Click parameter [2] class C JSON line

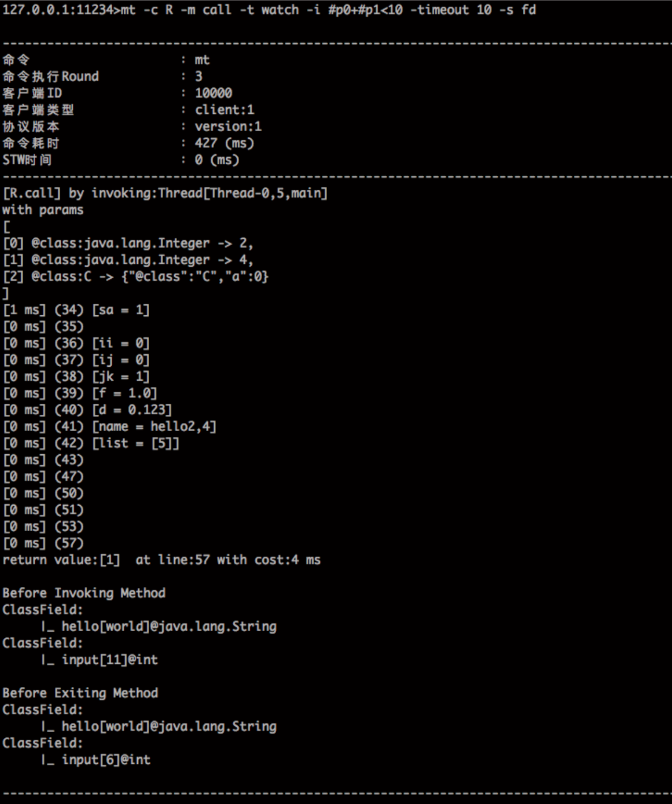136,276
